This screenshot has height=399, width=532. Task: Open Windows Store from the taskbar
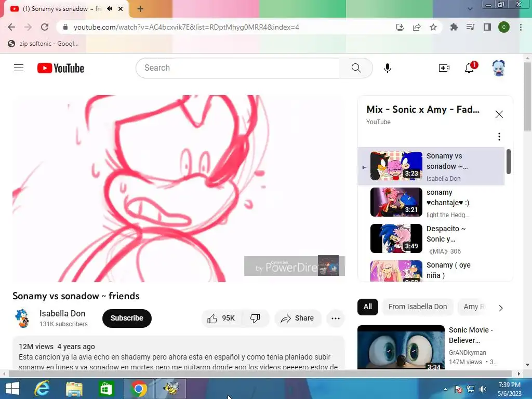pos(106,389)
